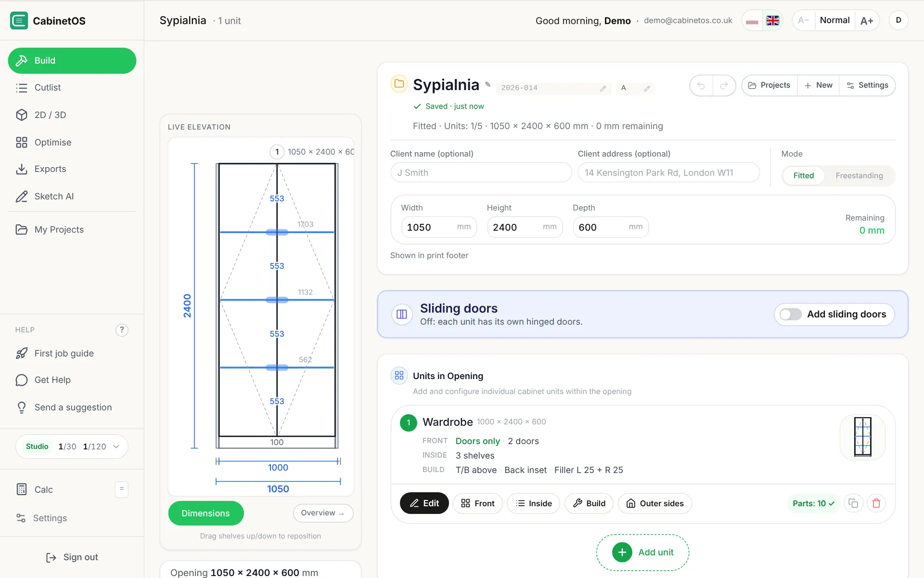Switch language to UK flag
This screenshot has height=578, width=924.
click(x=772, y=21)
